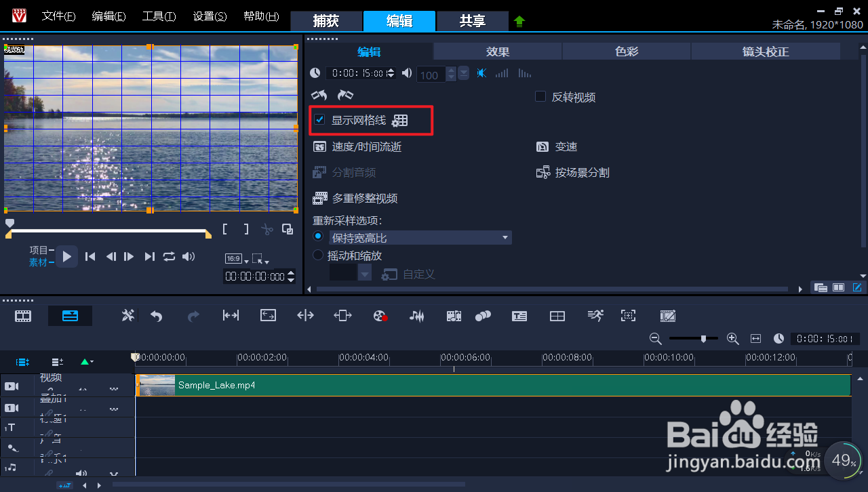868x492 pixels.
Task: Expand the green add-marker dropdown
Action: [x=87, y=363]
